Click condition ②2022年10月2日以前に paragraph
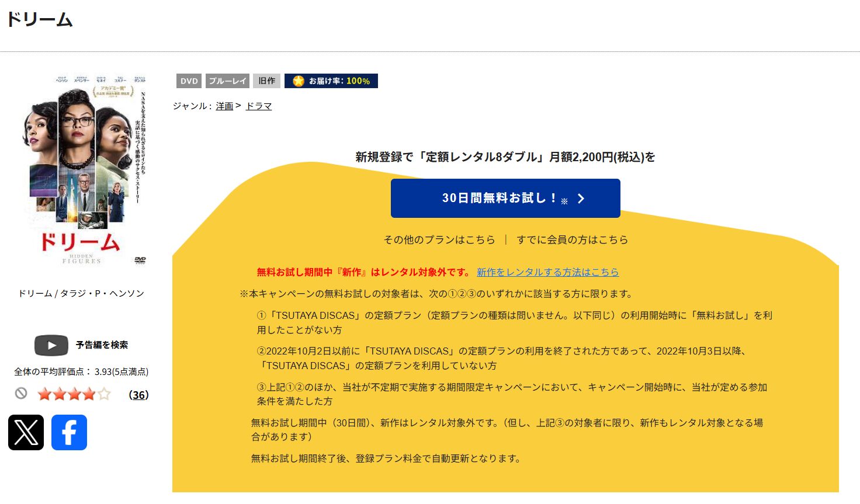Viewport: 860px width, 504px height. point(503,358)
